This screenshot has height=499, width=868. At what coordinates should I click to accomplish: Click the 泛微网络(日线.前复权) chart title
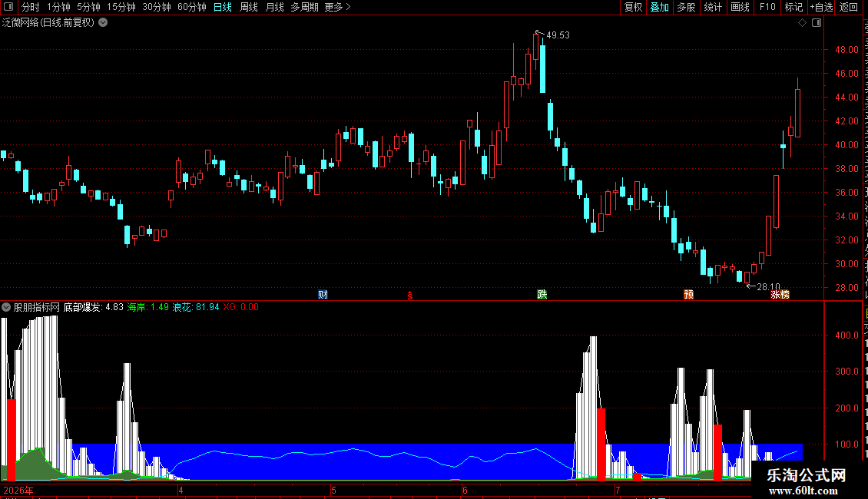[48, 23]
